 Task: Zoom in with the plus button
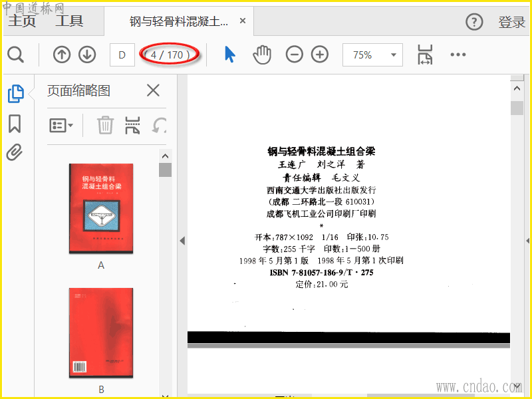tap(320, 55)
